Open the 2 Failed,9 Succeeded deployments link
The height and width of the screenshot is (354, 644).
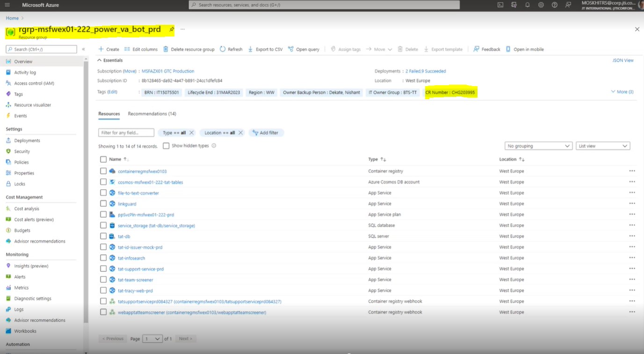(426, 71)
